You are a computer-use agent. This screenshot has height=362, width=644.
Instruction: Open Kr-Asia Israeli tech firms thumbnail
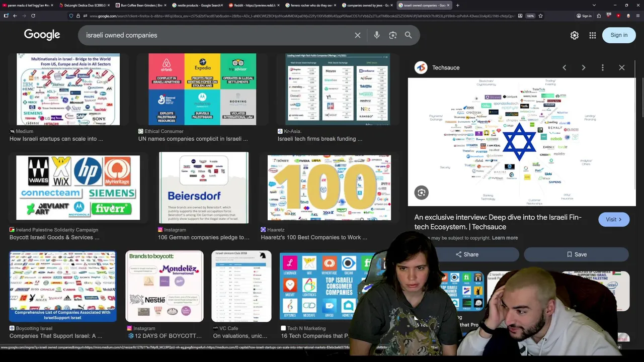338,89
